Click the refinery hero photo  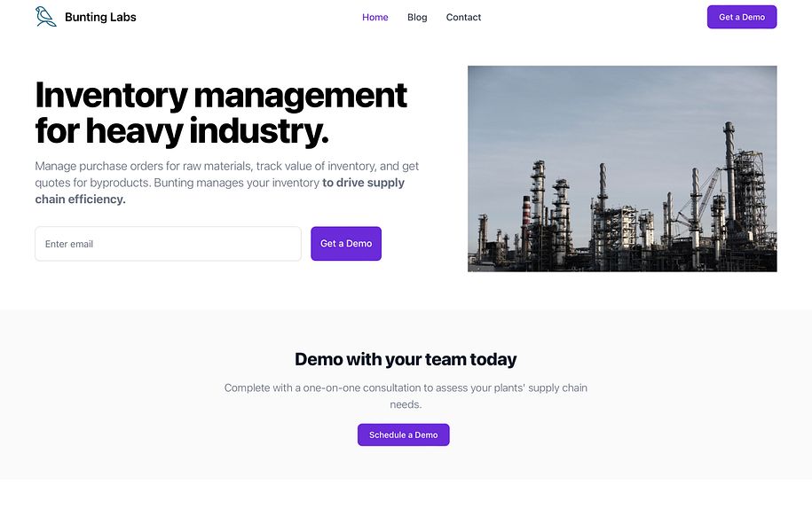click(622, 168)
